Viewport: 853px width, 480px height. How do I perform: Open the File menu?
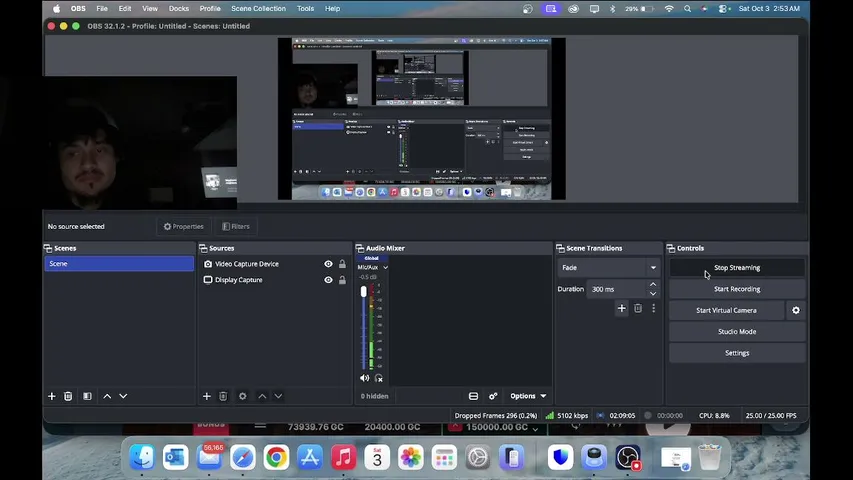tap(102, 9)
